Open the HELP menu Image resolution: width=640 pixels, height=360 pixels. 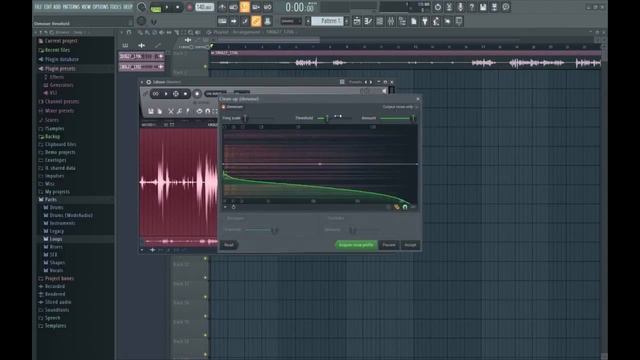point(128,7)
